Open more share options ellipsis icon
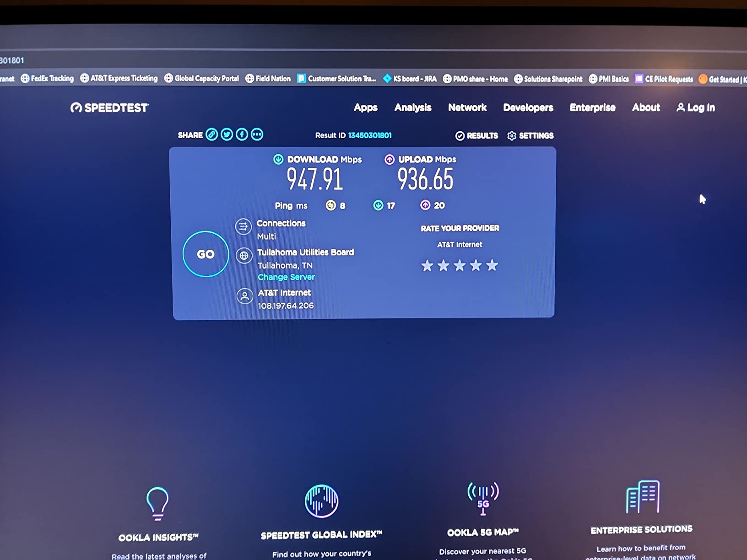Viewport: 747px width, 560px height. tap(257, 135)
